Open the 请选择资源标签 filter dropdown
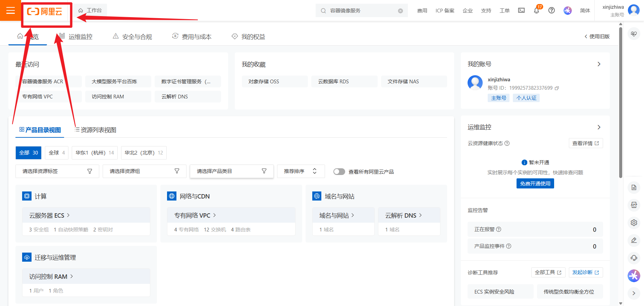The height and width of the screenshot is (306, 644). pyautogui.click(x=57, y=171)
